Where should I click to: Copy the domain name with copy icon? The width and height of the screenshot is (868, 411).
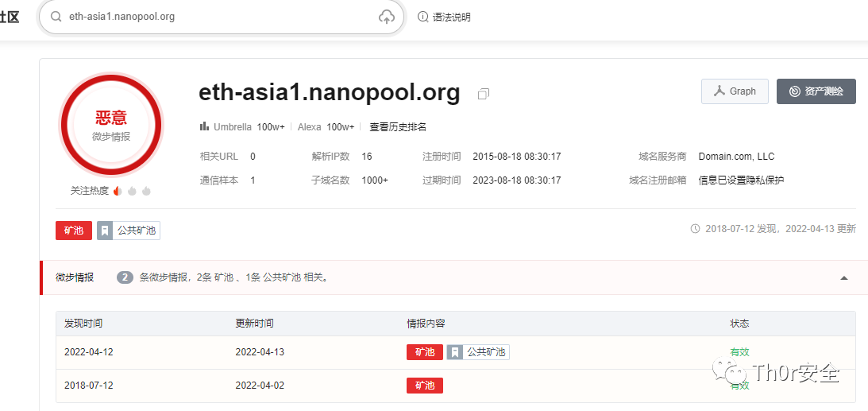tap(484, 94)
